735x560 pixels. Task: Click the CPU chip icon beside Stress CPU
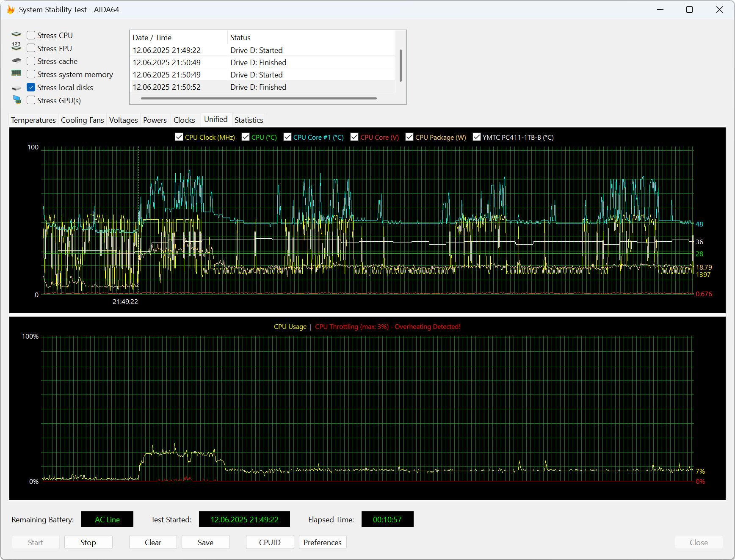[16, 35]
